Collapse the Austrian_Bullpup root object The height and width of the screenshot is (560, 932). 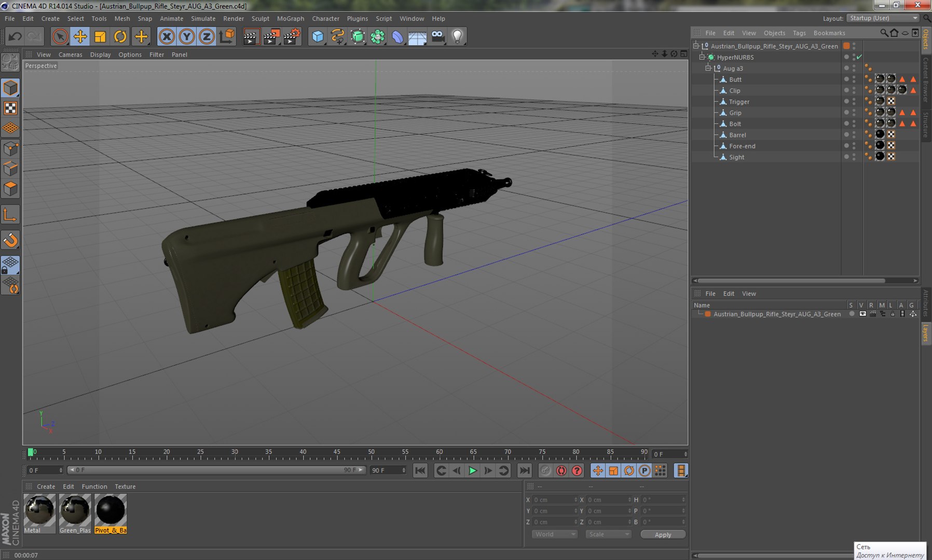(x=696, y=46)
